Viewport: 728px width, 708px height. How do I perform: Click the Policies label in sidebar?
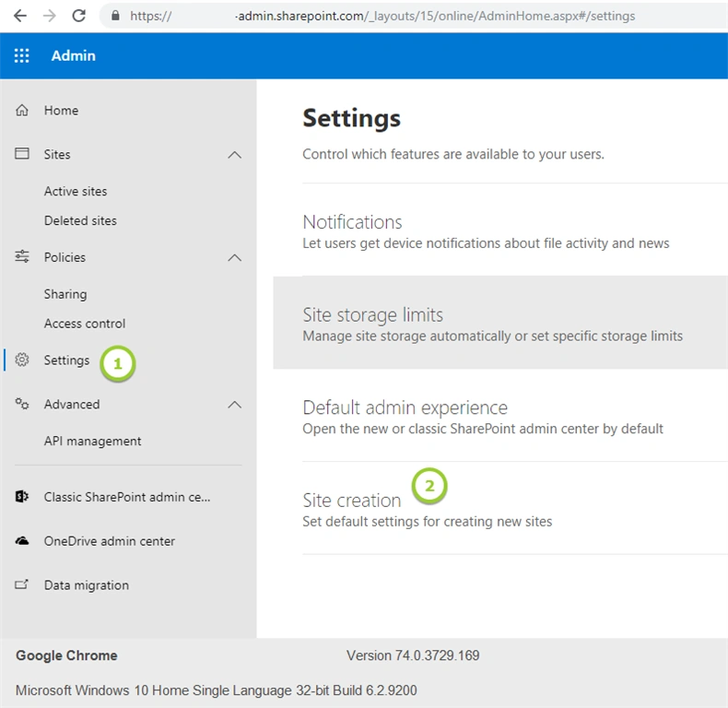[65, 257]
